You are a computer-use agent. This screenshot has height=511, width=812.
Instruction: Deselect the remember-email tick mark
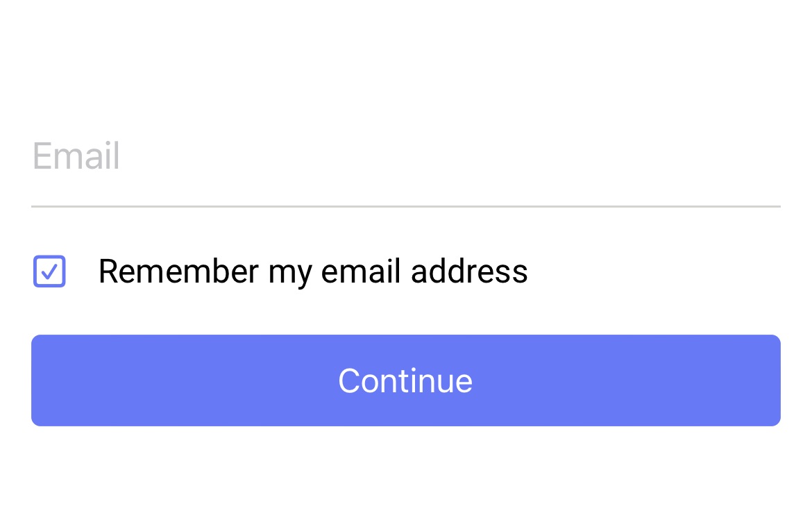point(49,271)
